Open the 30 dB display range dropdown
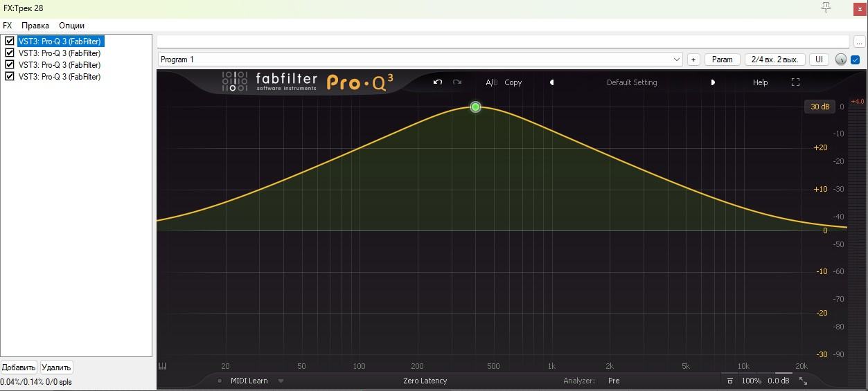The width and height of the screenshot is (868, 391). click(820, 107)
